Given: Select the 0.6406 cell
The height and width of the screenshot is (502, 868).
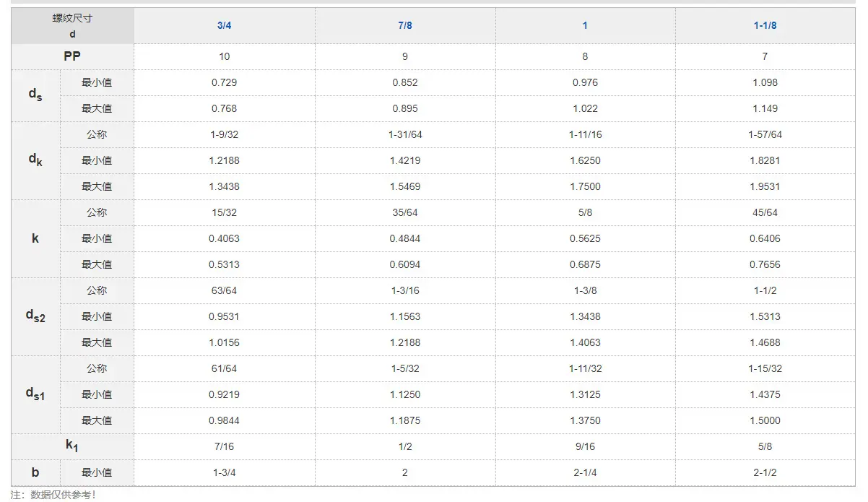Looking at the screenshot, I should tap(765, 238).
